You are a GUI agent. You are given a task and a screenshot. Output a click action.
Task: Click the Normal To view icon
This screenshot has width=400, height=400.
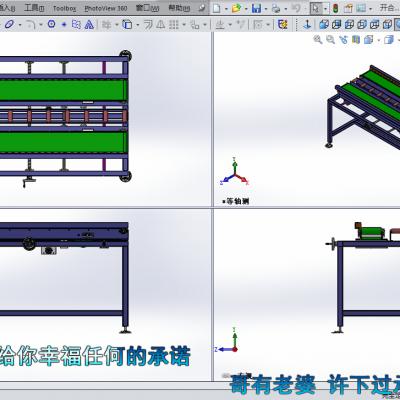[308, 24]
